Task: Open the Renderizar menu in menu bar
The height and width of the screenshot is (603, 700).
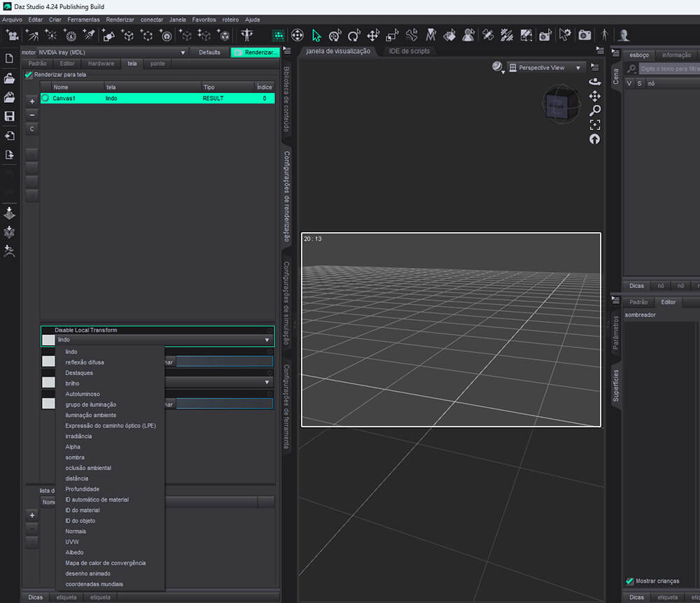Action: 120,20
